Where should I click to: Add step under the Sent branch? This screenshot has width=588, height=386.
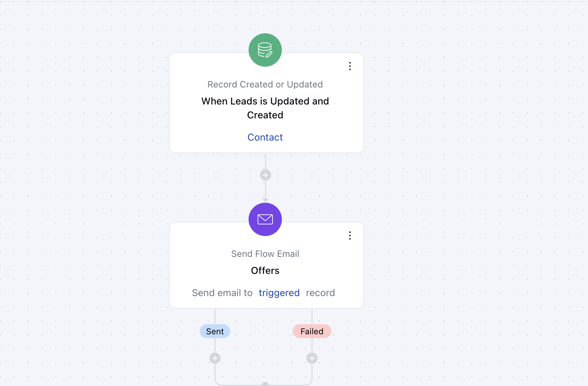pos(215,358)
